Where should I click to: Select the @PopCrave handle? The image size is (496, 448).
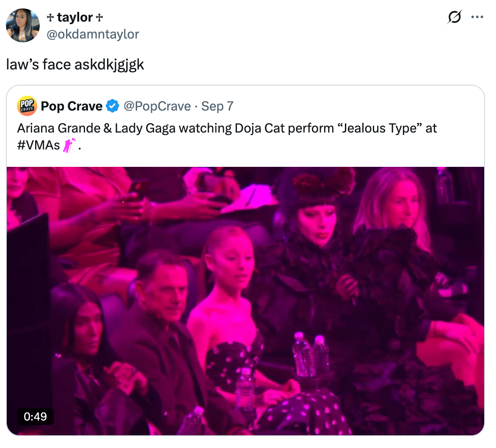(158, 106)
